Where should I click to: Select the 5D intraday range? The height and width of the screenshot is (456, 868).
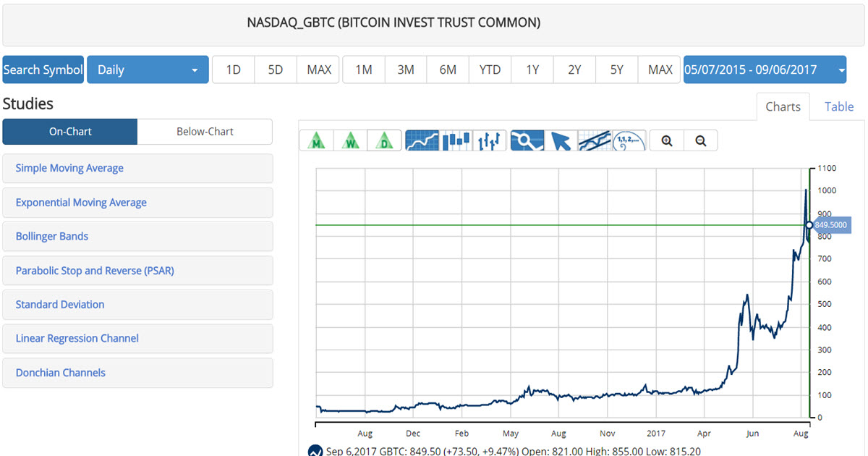tap(276, 69)
